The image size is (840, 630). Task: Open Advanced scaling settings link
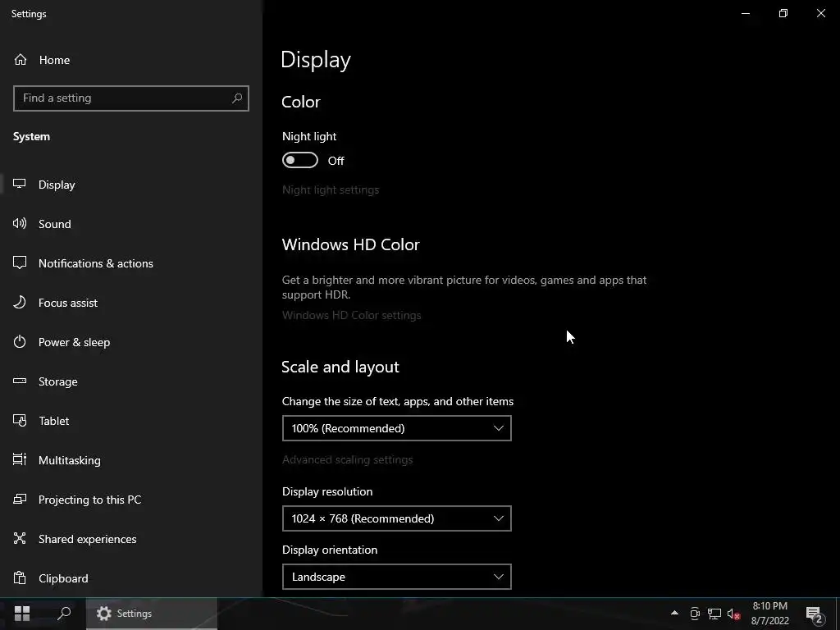pos(347,459)
